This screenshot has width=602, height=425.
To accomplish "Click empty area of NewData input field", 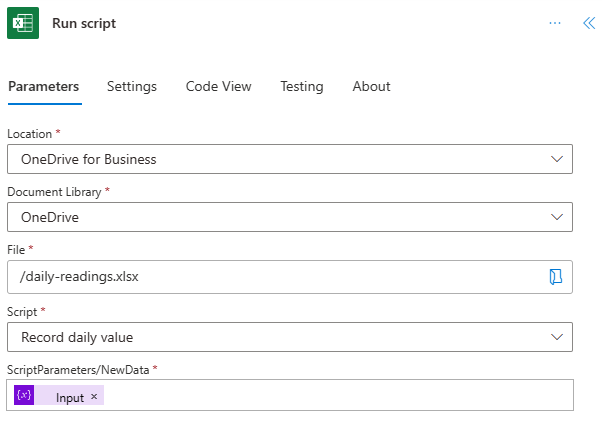I will [x=340, y=396].
